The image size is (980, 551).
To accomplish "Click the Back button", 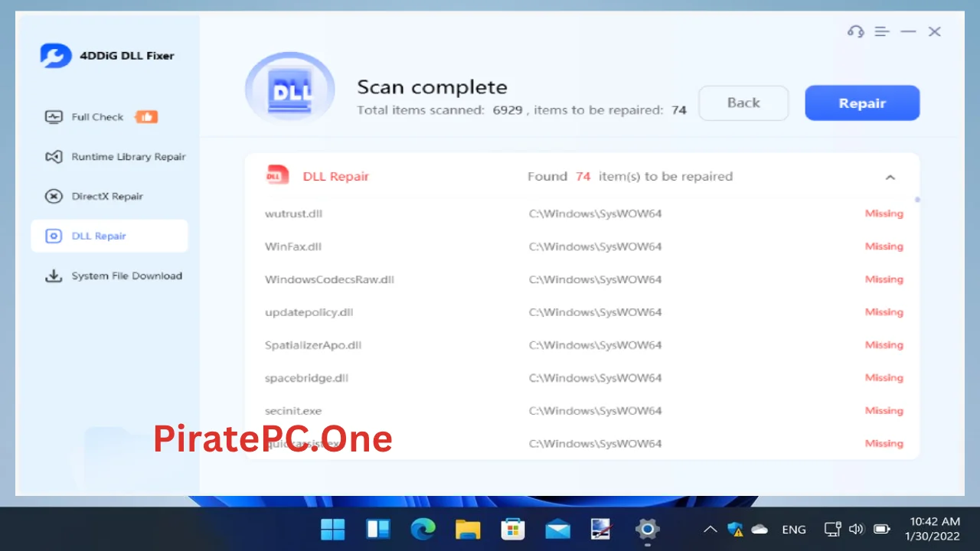I will (743, 103).
